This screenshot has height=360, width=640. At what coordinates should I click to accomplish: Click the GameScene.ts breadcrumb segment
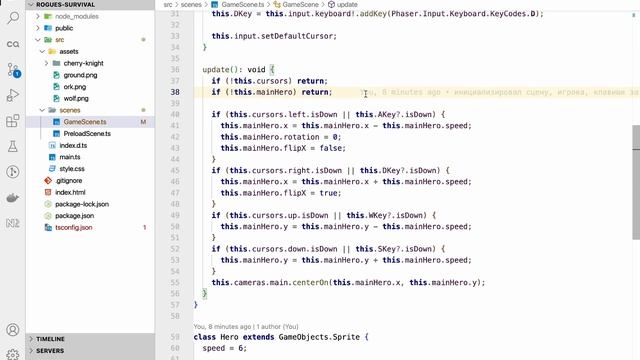tap(238, 4)
